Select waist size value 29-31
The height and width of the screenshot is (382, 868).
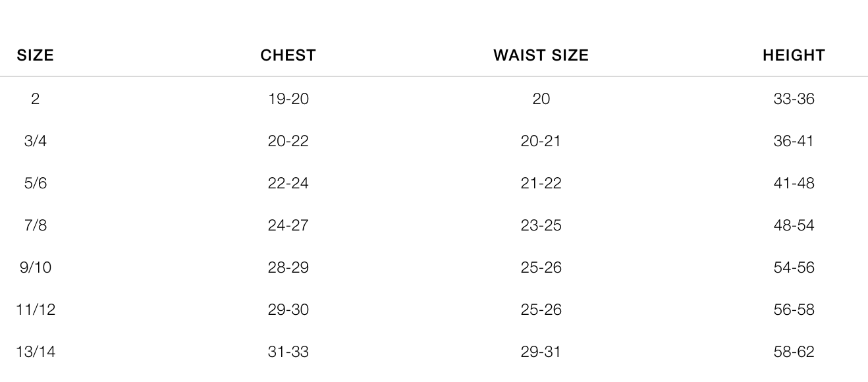(541, 352)
